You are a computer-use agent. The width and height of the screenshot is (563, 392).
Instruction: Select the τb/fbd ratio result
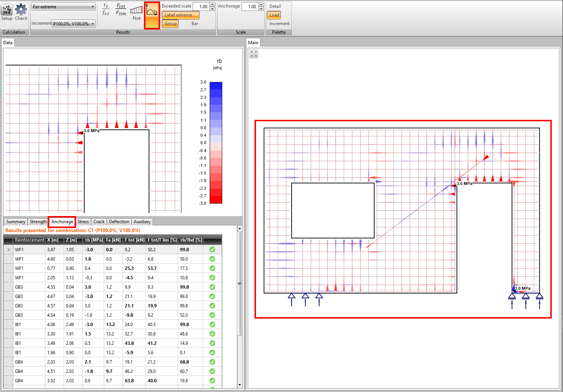106,10
